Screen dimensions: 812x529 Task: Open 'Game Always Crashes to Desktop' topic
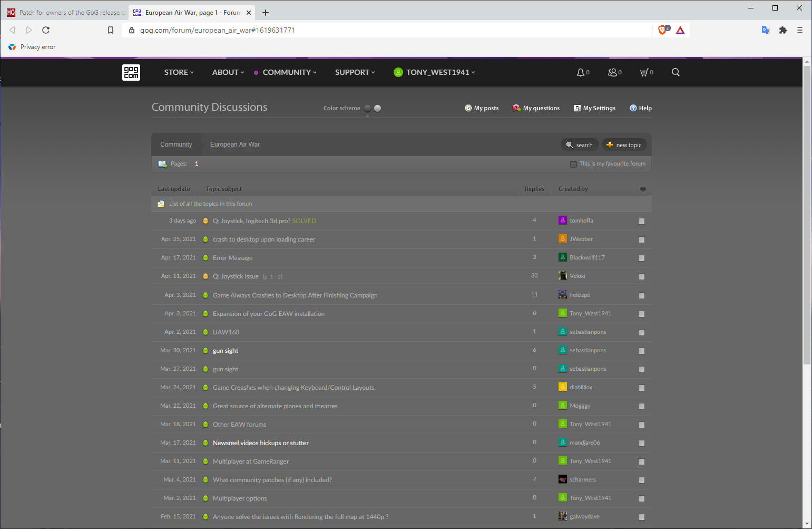pos(295,295)
